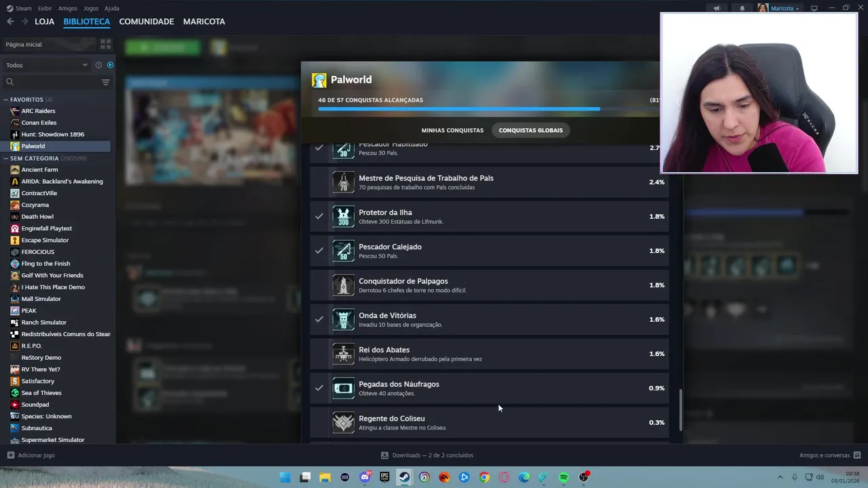
Task: Show hidden system tray icons
Action: 780,477
